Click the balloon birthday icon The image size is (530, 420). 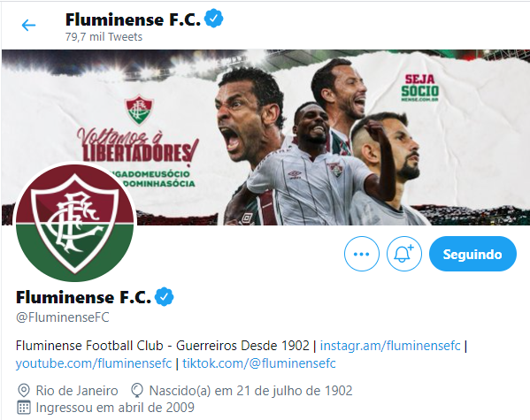[137, 391]
